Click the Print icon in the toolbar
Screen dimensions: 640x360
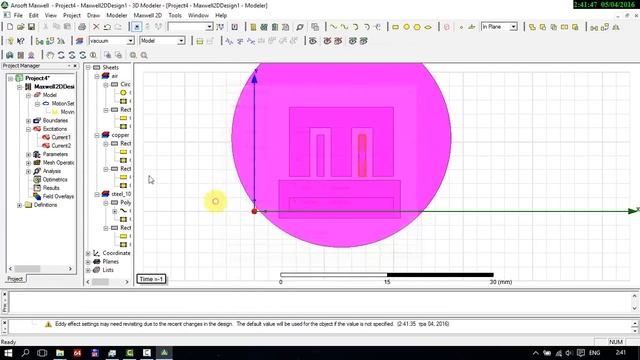point(82,27)
